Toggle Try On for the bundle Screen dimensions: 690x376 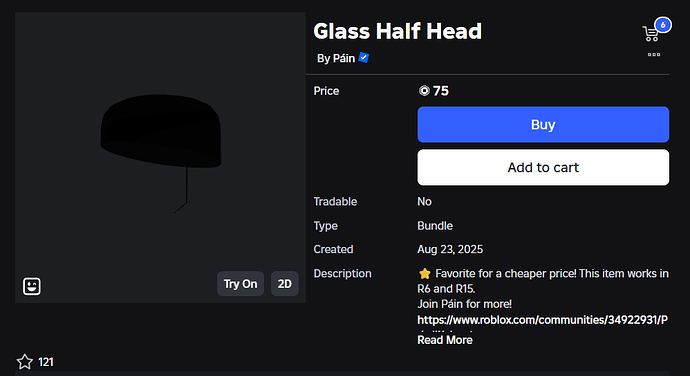coord(240,284)
